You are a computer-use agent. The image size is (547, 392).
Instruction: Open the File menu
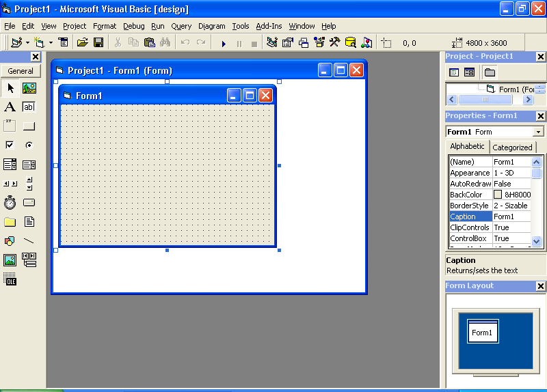[x=10, y=26]
